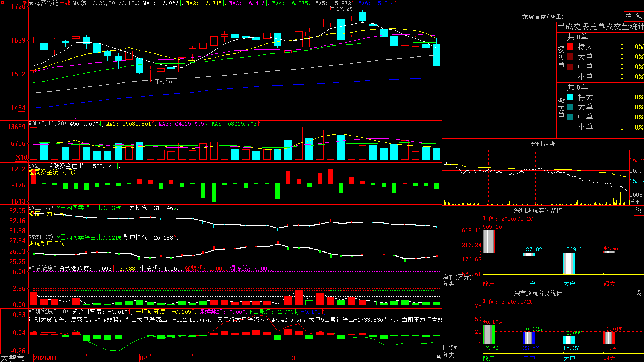Click the 海容冷链 stock name
Screen dimensions: 644x362
coord(46,3)
